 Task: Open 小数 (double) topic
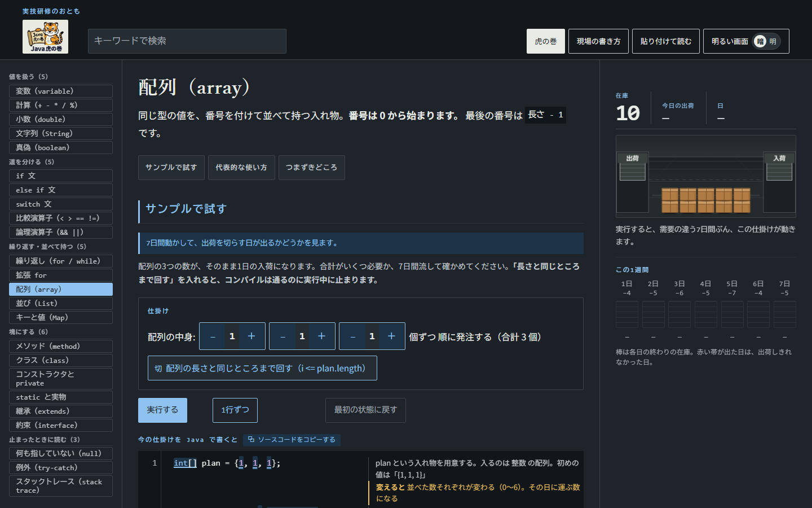pyautogui.click(x=61, y=119)
